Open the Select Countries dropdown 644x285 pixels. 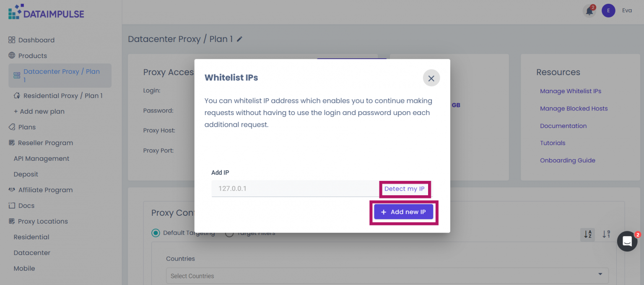coord(387,276)
